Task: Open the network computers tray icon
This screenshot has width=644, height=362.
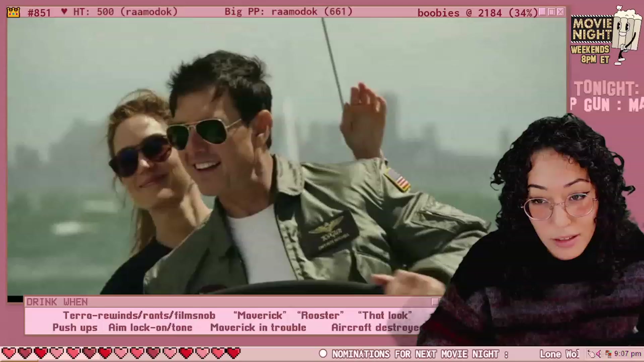Action: coord(608,354)
